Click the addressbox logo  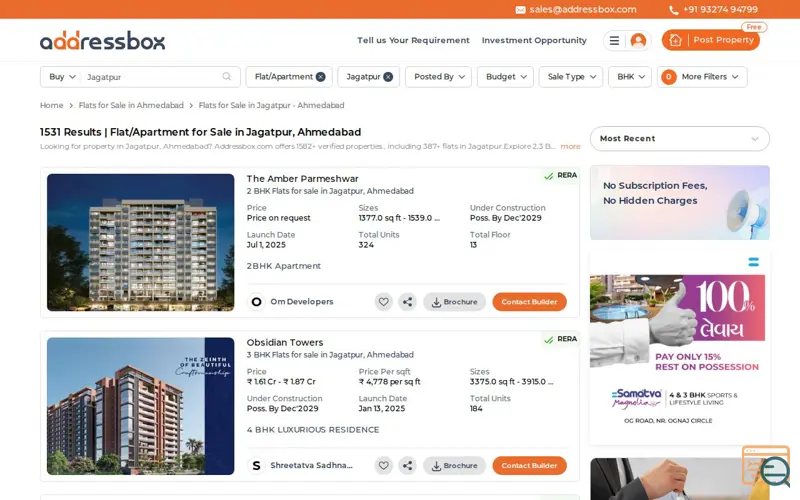point(103,40)
